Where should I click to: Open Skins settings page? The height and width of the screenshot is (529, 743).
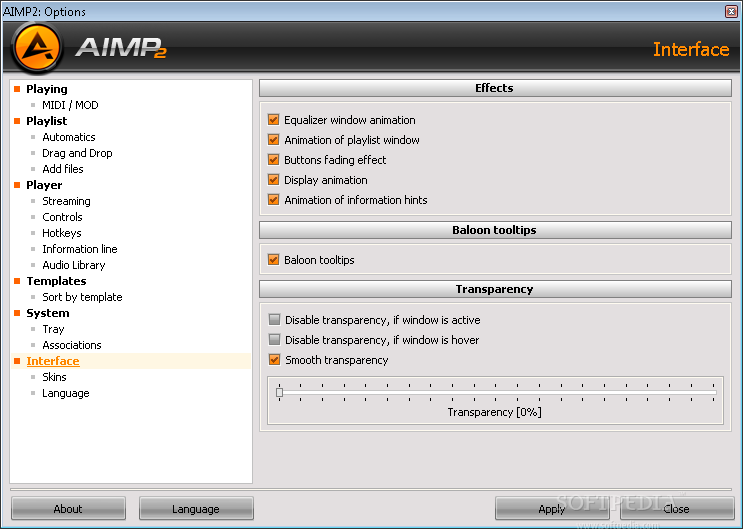54,377
